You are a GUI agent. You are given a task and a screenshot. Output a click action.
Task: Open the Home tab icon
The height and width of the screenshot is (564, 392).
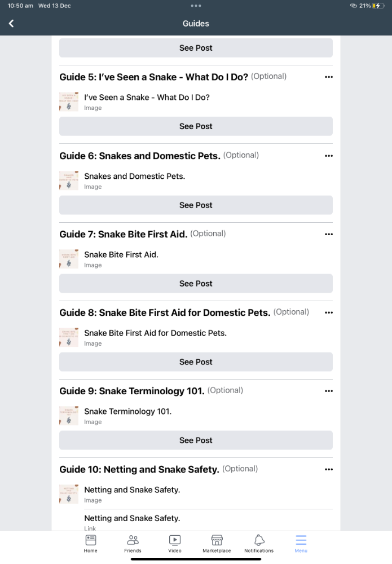pyautogui.click(x=91, y=540)
